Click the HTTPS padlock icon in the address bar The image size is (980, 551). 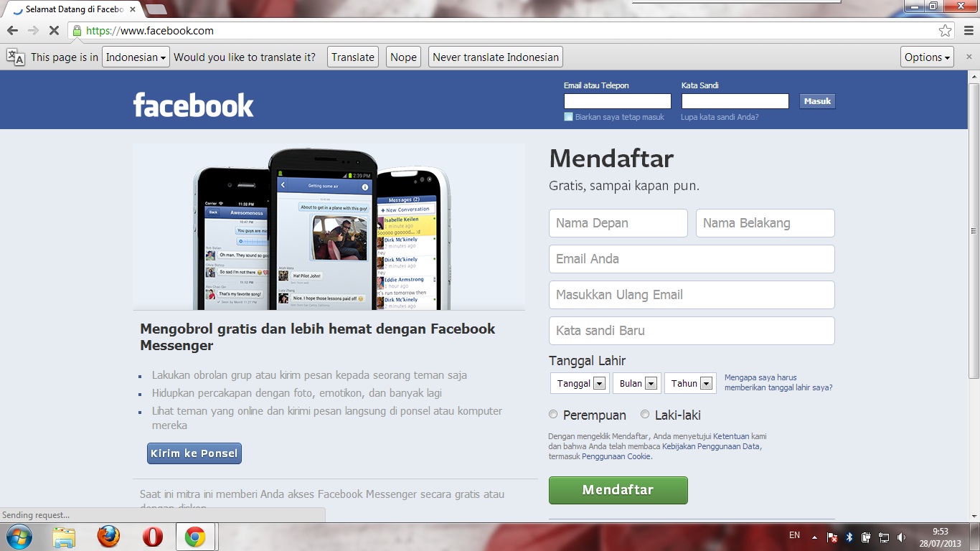(x=76, y=32)
